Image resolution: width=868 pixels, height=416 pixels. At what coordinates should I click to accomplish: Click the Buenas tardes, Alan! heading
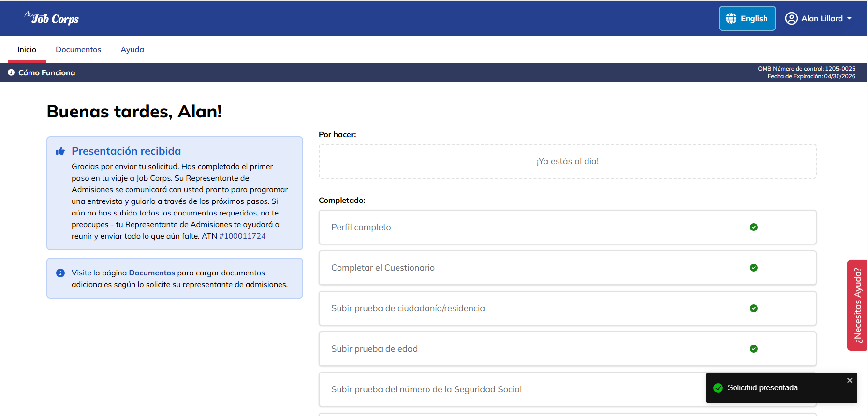134,112
